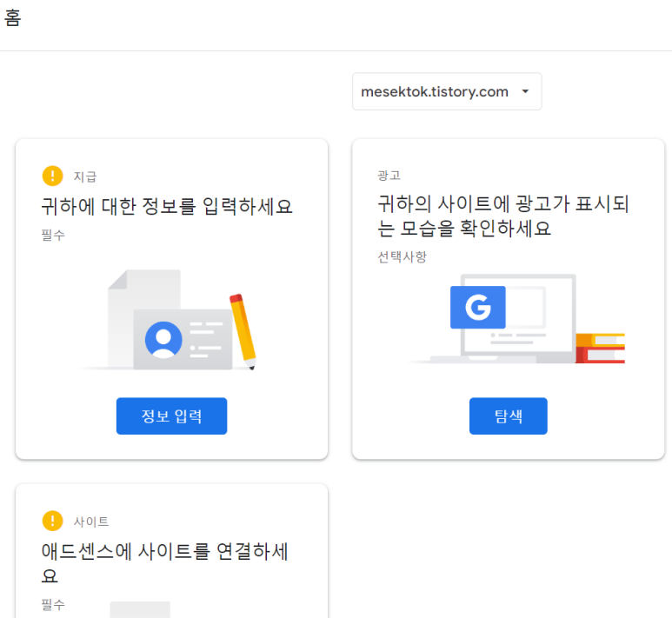Click the warning icon next to 지급

[53, 176]
